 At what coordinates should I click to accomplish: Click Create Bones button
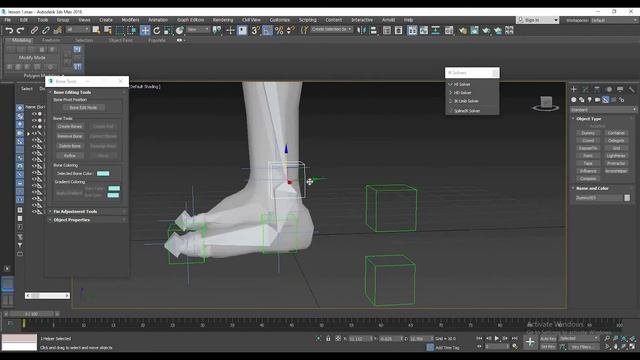click(x=70, y=127)
